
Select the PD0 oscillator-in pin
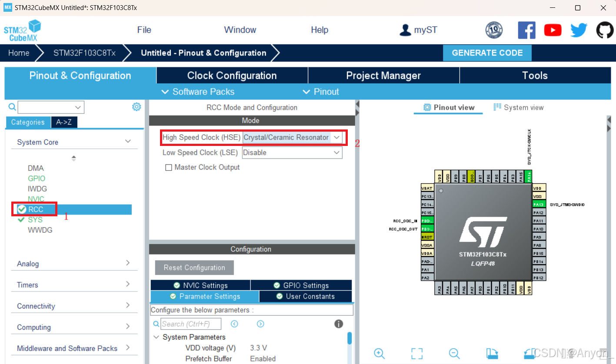click(x=427, y=221)
